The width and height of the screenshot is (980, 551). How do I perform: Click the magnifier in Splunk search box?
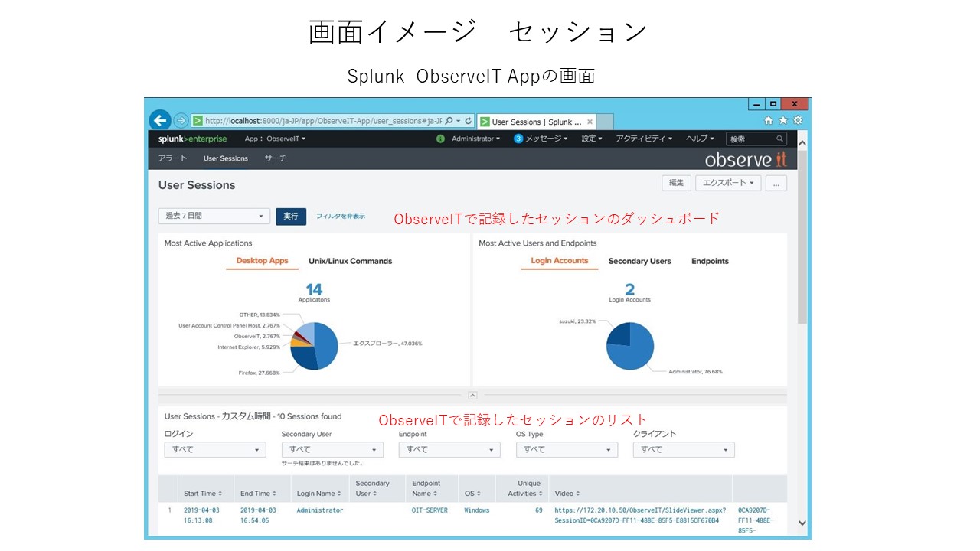point(780,139)
